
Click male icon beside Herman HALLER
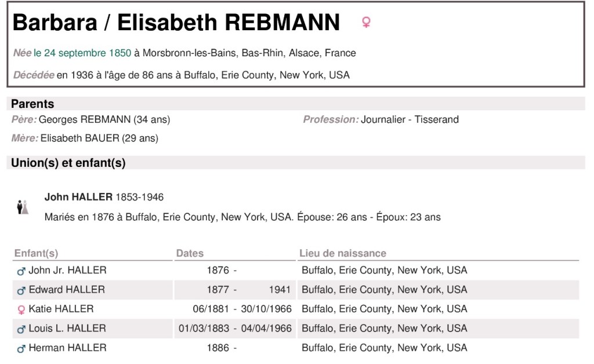click(21, 348)
